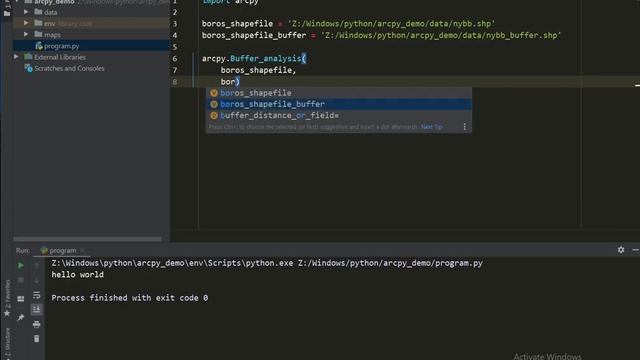The width and height of the screenshot is (640, 360).
Task: Expand the env folder arrow
Action: point(26,23)
